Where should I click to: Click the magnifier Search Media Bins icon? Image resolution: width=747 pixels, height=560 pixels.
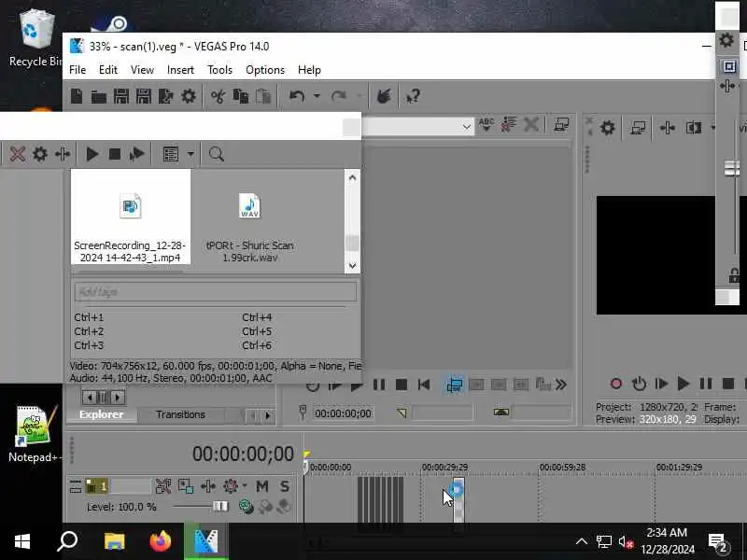click(217, 154)
